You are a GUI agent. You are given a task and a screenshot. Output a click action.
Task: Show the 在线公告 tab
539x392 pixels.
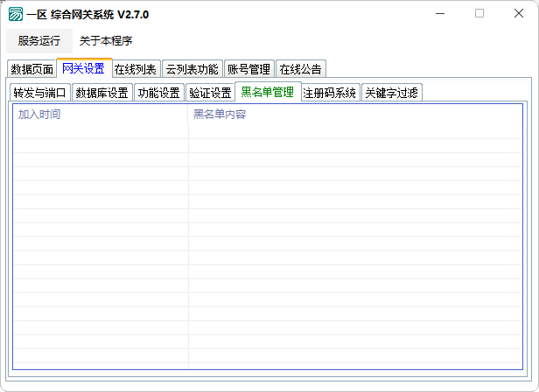pyautogui.click(x=301, y=69)
